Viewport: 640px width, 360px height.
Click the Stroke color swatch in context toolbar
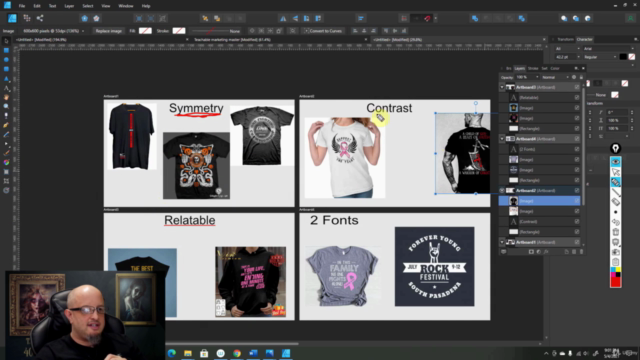point(179,31)
